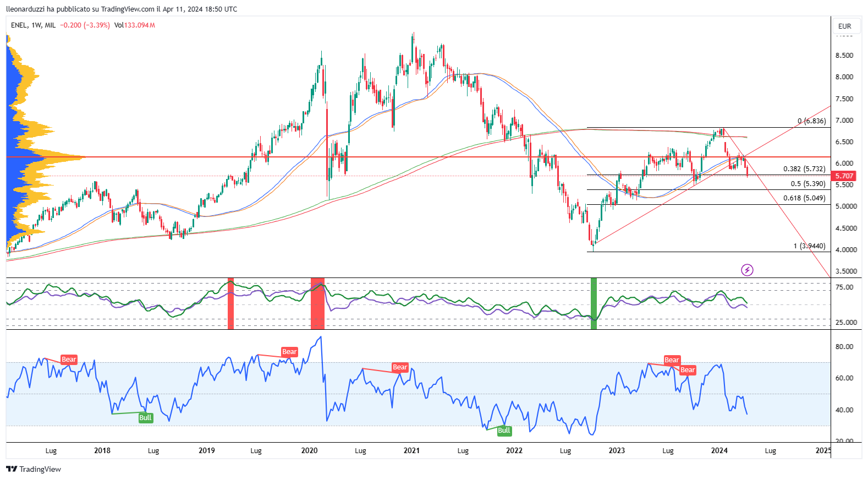This screenshot has height=479, width=868.
Task: Click the Lug label between 2018 and 2019
Action: pyautogui.click(x=153, y=451)
